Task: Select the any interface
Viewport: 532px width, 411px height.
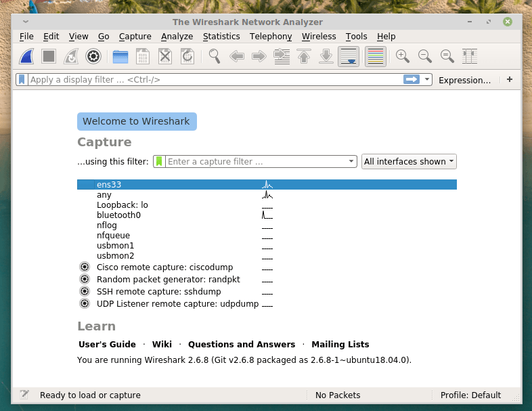Action: point(267,195)
